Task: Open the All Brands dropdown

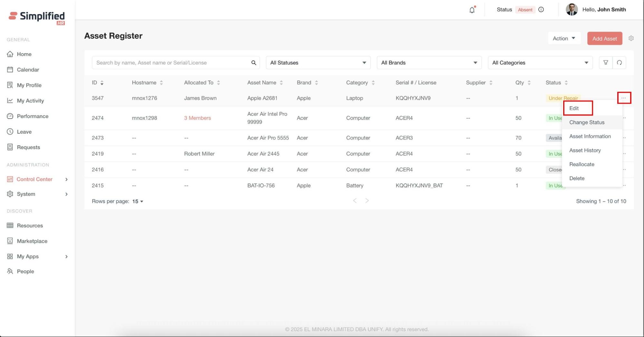Action: tap(429, 63)
